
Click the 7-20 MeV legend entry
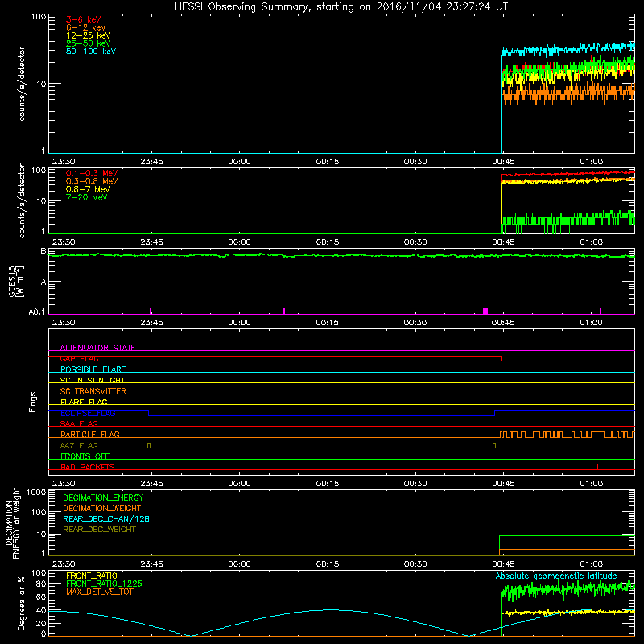tap(86, 197)
